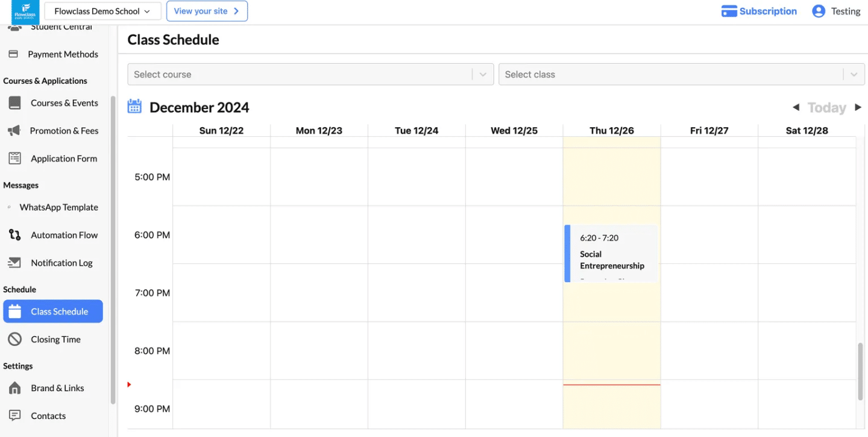Open the Social Entrepreneurship class event
The width and height of the screenshot is (868, 437).
[611, 254]
